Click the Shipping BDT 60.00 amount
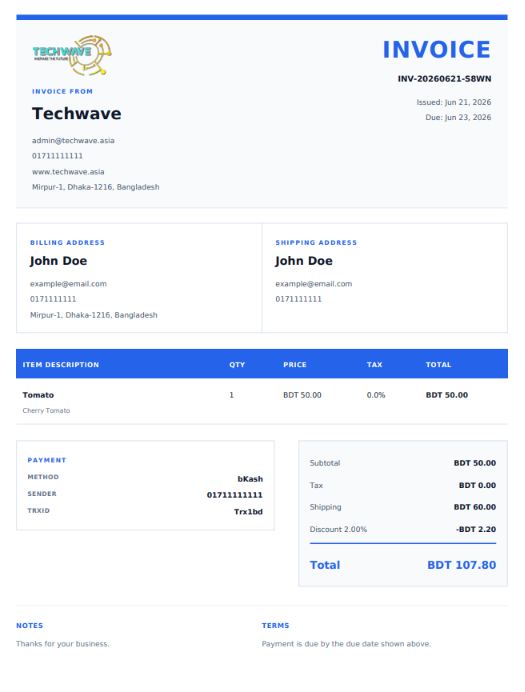This screenshot has width=525, height=692. pyautogui.click(x=475, y=507)
